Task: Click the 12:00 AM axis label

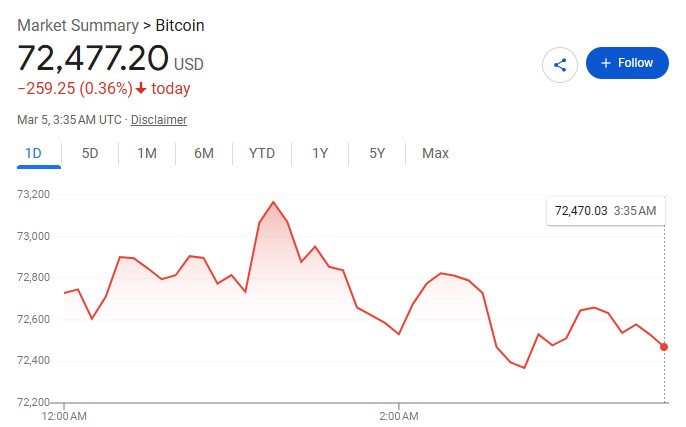Action: coord(63,414)
